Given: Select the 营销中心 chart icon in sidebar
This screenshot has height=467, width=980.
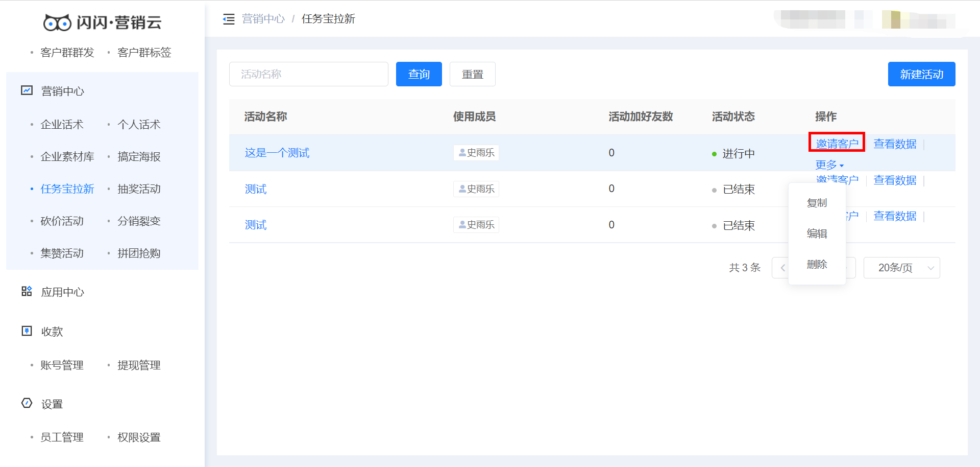Looking at the screenshot, I should tap(27, 90).
